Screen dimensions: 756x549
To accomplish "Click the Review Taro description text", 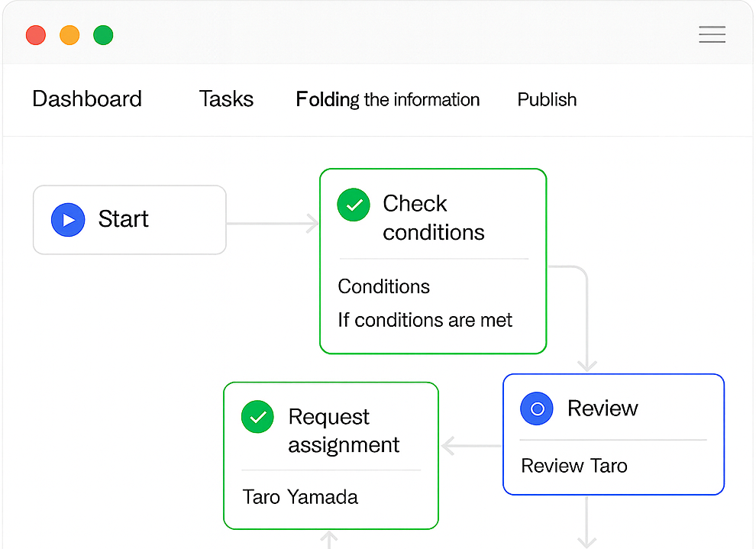I will tap(573, 466).
